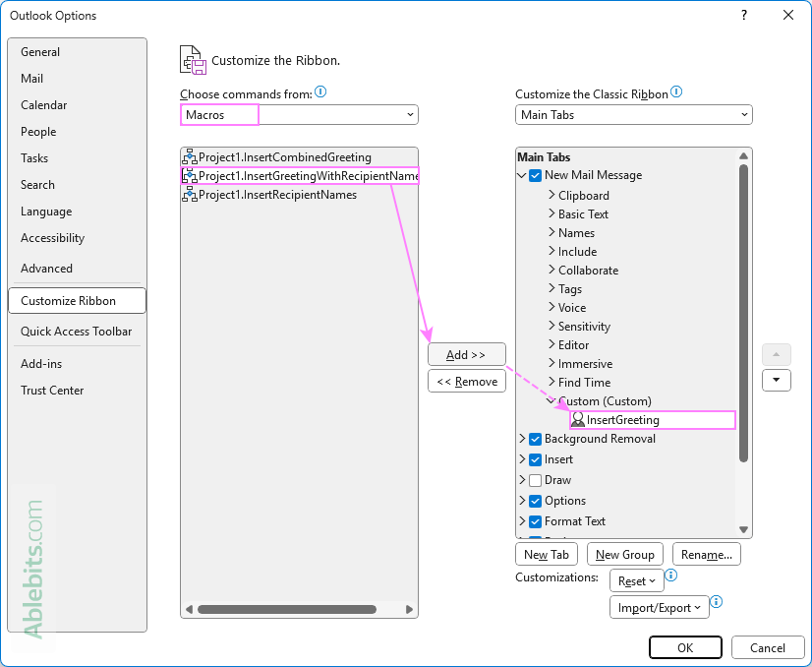Click info icon next to Reset button
Screen dimensions: 812x667
pos(671,576)
